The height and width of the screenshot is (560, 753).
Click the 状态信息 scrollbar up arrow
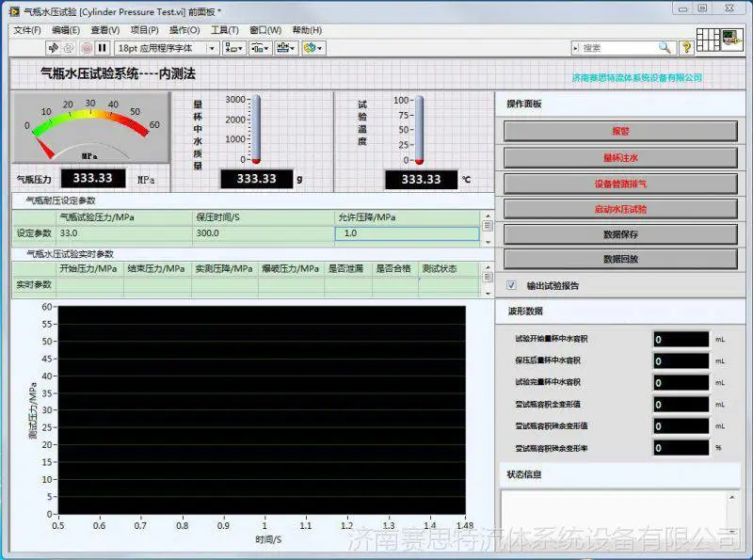click(x=732, y=497)
